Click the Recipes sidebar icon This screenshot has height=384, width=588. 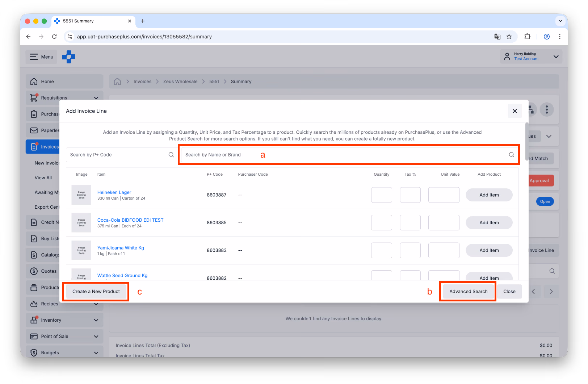pos(34,304)
